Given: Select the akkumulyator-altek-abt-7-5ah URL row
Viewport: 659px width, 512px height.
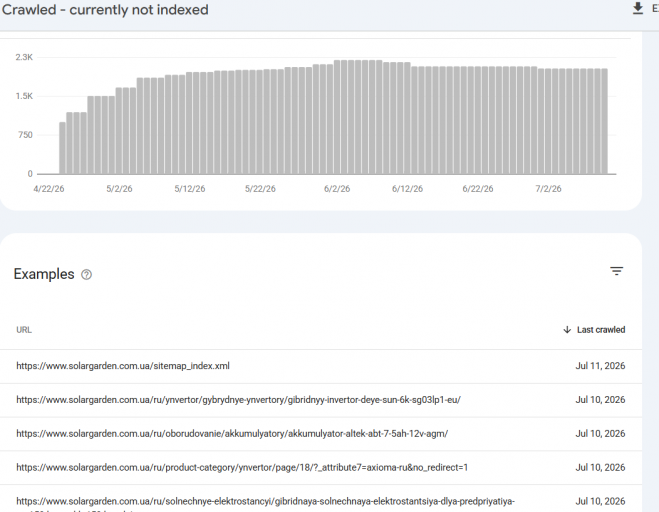Looking at the screenshot, I should 321,434.
